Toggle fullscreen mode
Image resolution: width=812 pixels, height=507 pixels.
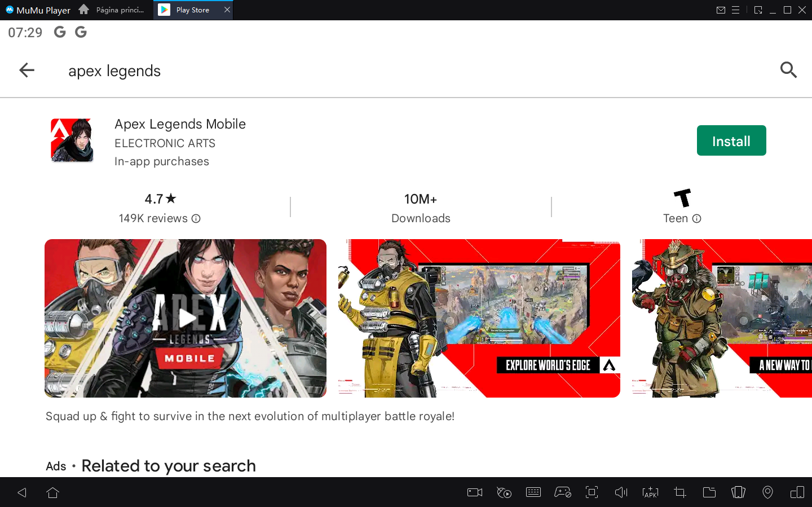pos(592,492)
